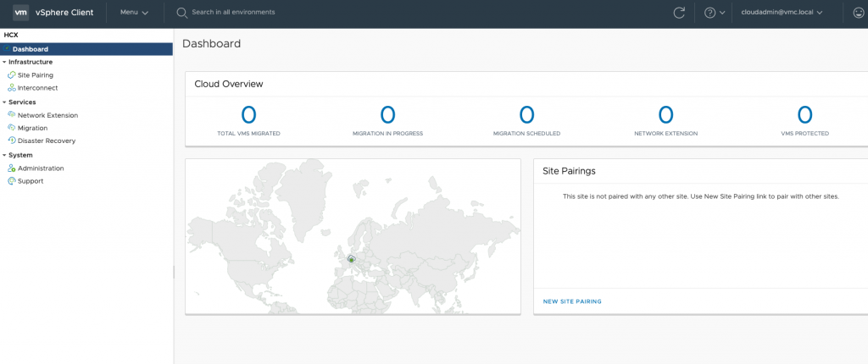
Task: Click the Migration Scheduled count
Action: [x=526, y=114]
